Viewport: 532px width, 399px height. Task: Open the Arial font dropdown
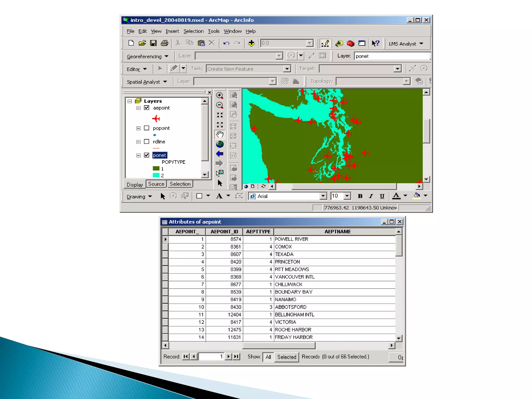(x=323, y=196)
